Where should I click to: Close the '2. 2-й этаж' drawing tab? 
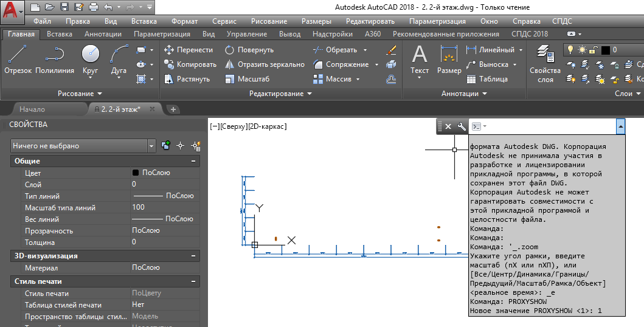(153, 109)
